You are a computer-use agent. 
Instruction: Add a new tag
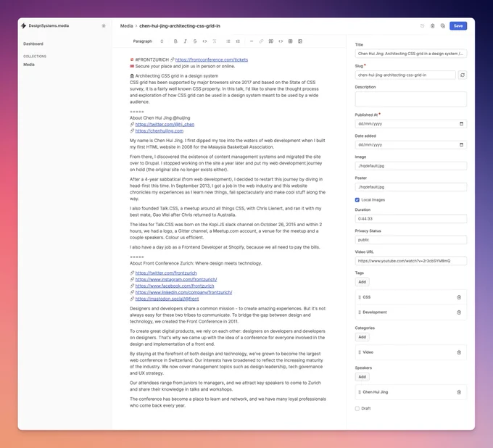click(x=362, y=282)
